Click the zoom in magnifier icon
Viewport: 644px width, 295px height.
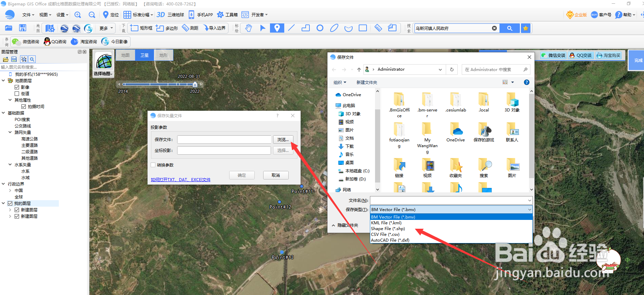tap(78, 15)
